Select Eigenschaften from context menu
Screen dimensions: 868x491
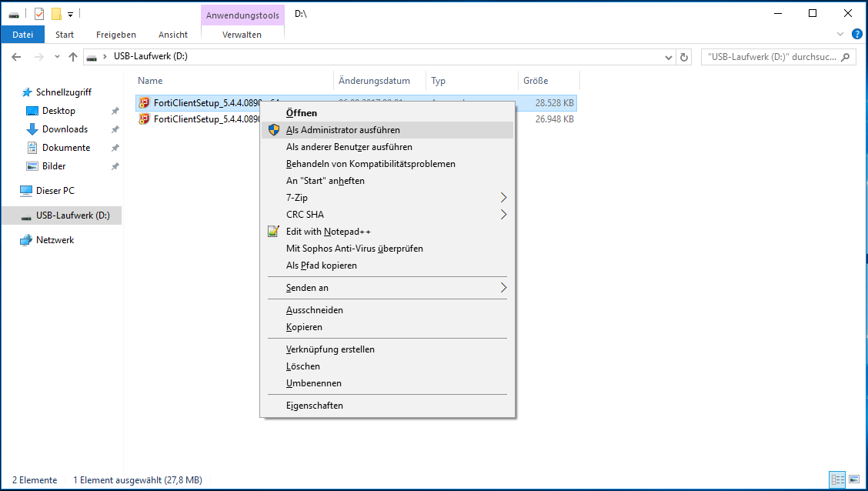(x=314, y=406)
